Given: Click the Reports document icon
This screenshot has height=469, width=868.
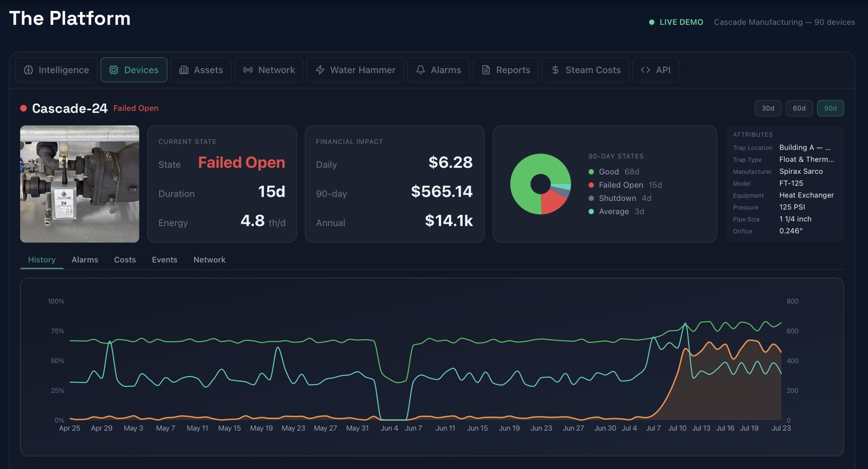Looking at the screenshot, I should coord(486,70).
